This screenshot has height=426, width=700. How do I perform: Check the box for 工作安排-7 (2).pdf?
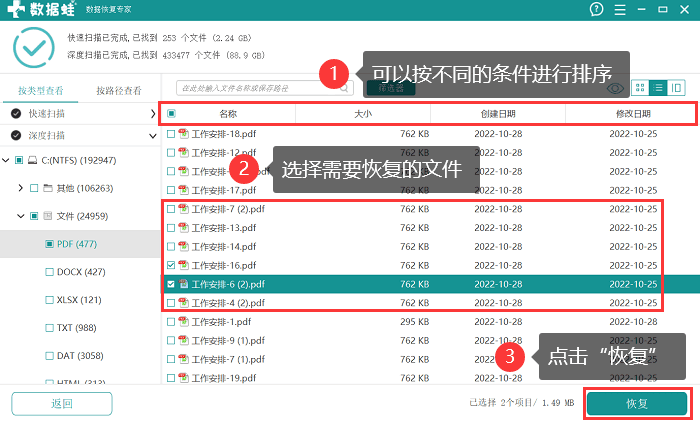pos(171,209)
